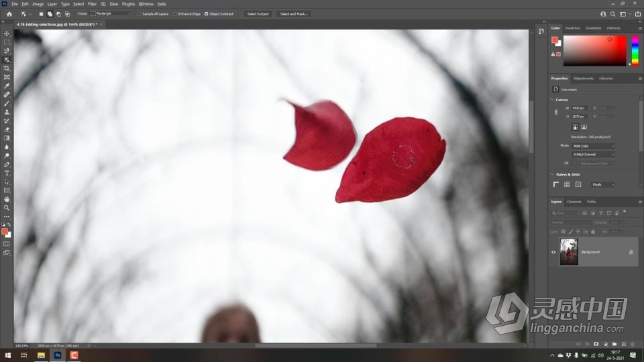Viewport: 644px width, 362px height.
Task: Toggle grid icon in Rulers & Grids
Action: 568,185
